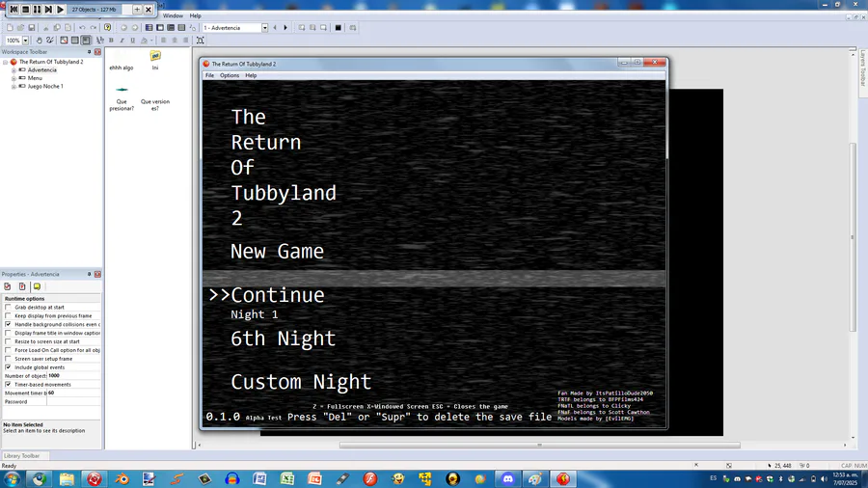The height and width of the screenshot is (488, 868).
Task: Enable Screen saver setup frame
Action: (8, 359)
